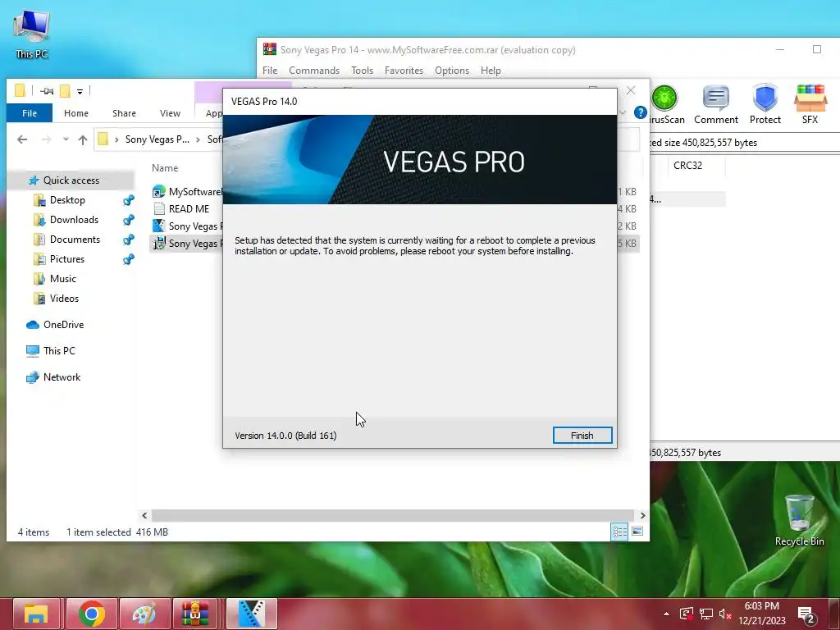Open Paint from the taskbar
Screen dimensions: 840x630
pyautogui.click(x=144, y=614)
